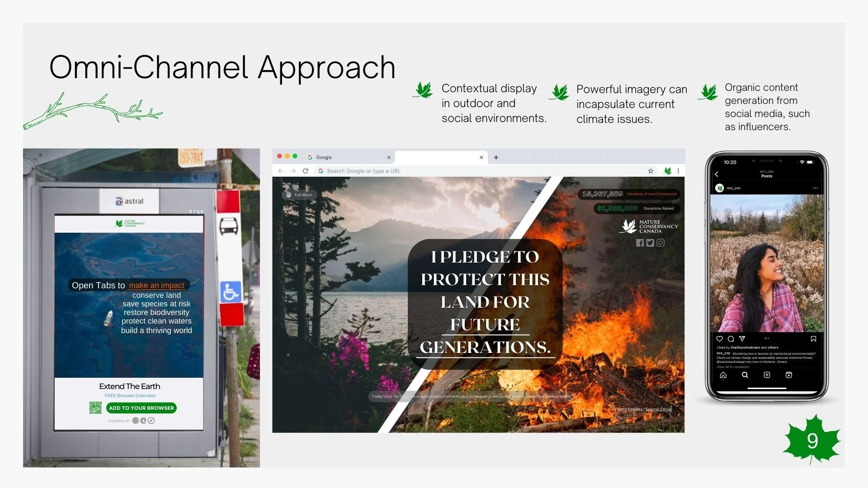Open the browser three-dot menu
Screen dimensions: 868x488
pyautogui.click(x=678, y=171)
